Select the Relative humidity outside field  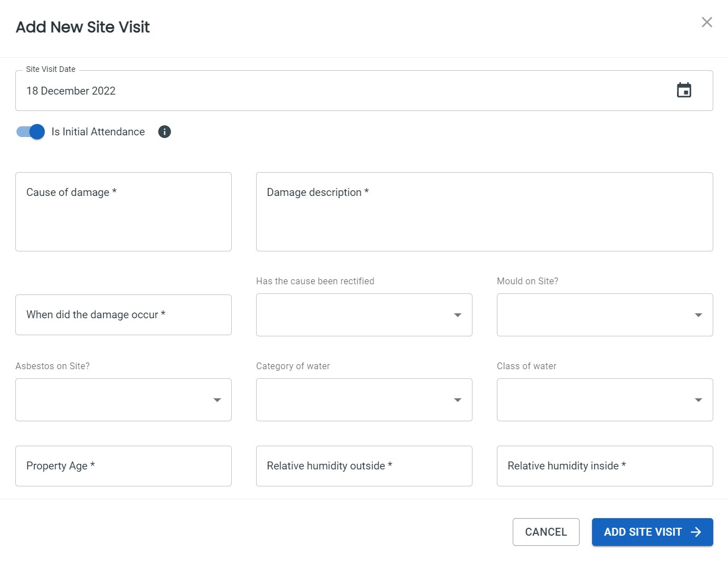pyautogui.click(x=364, y=466)
